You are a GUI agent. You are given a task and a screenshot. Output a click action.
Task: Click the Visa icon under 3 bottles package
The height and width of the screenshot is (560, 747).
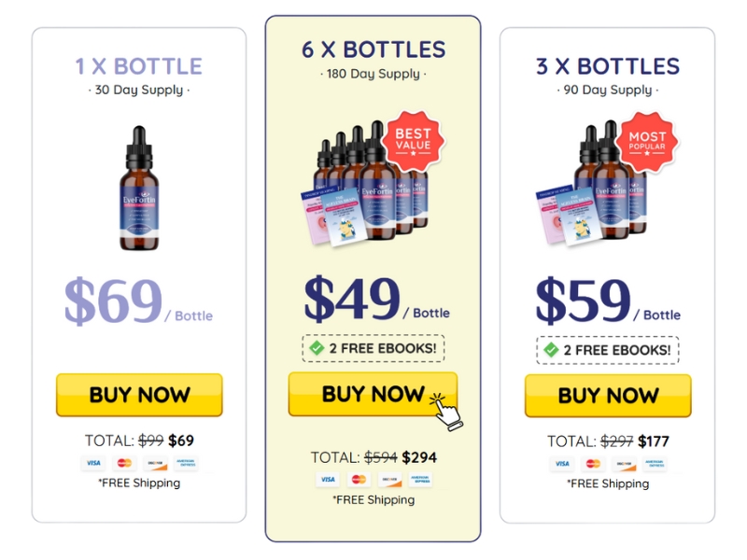coord(562,463)
